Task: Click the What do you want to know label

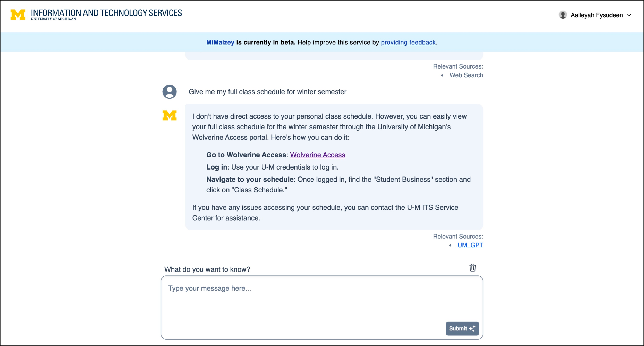Action: 207,269
